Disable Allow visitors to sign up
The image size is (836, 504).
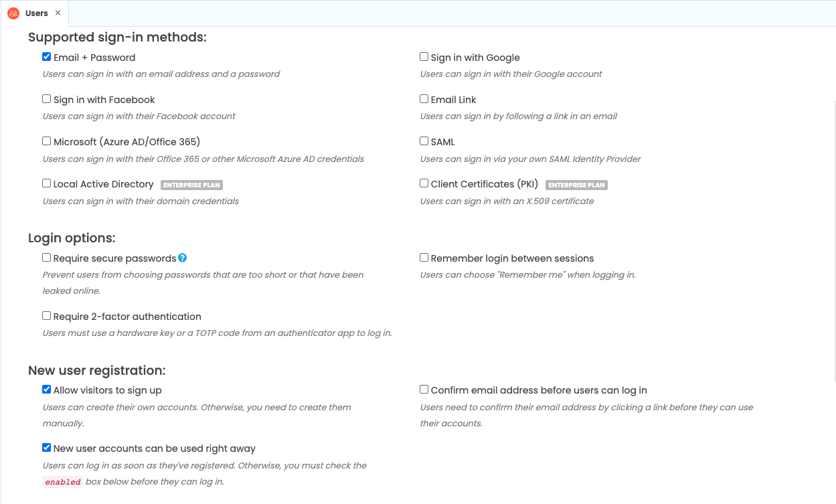pos(47,390)
